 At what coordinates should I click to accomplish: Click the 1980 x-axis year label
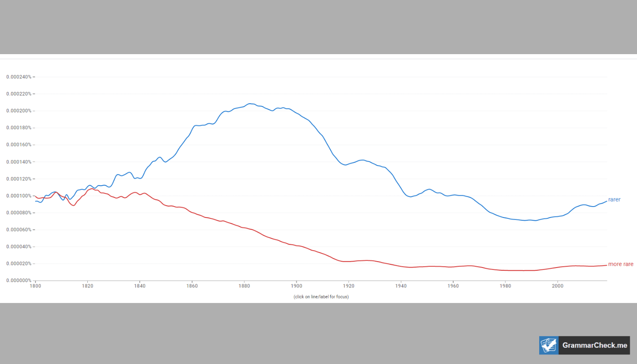(506, 286)
